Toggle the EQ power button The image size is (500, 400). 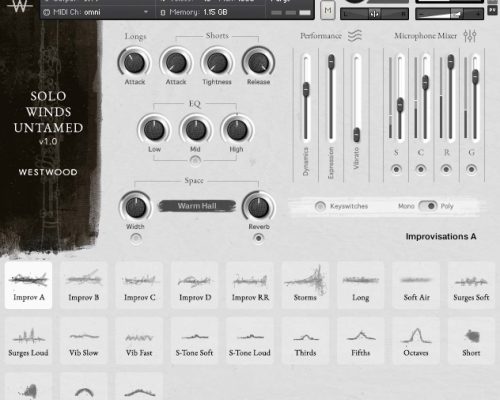[195, 161]
